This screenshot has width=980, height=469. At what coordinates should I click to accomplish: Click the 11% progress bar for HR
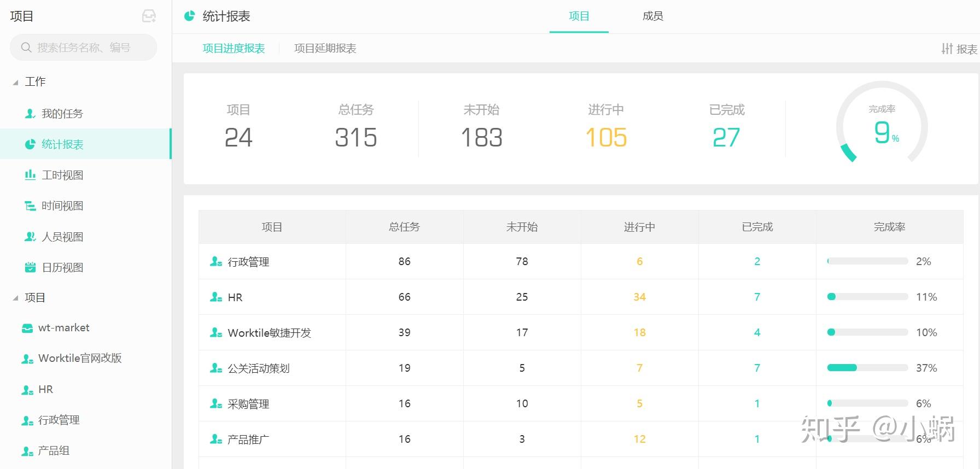click(867, 297)
